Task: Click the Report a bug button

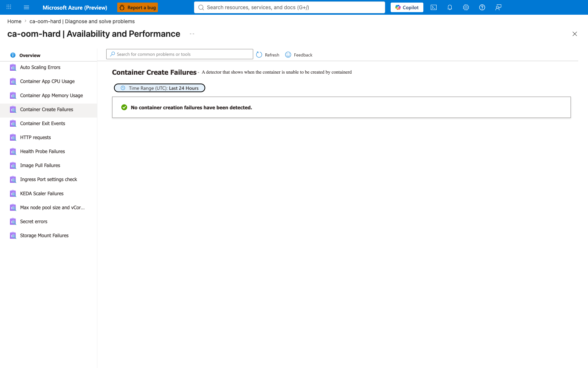Action: 138,7
